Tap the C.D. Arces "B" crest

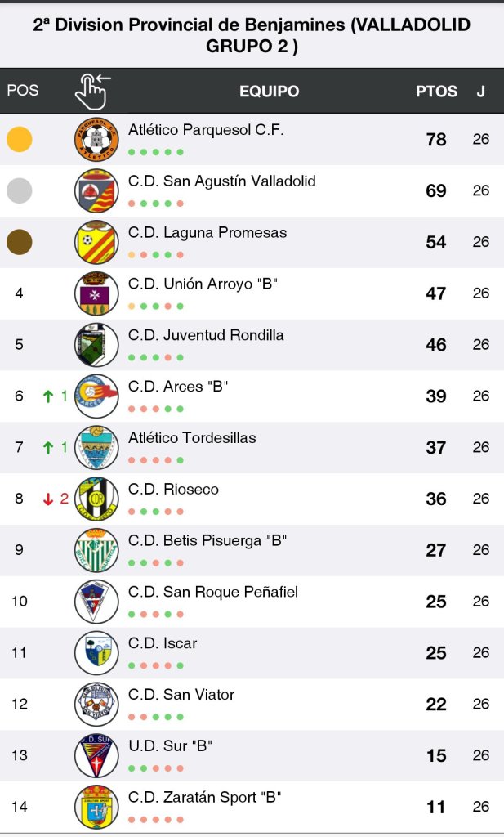click(96, 396)
